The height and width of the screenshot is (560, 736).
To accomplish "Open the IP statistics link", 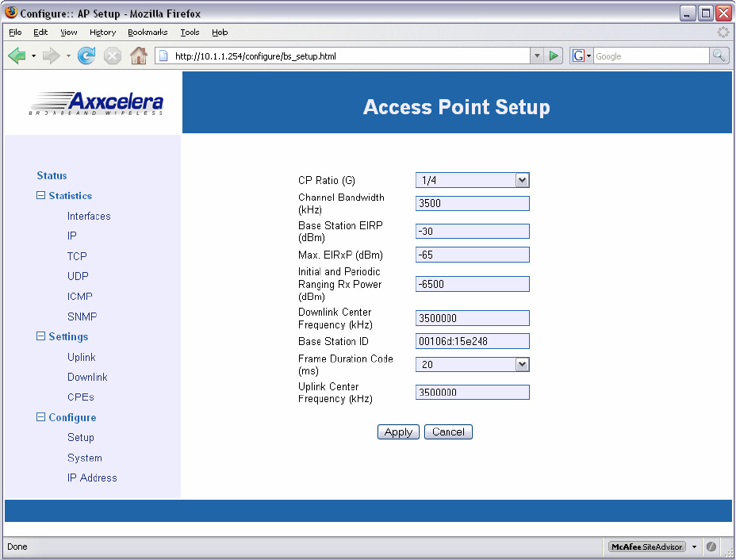I will tap(72, 236).
